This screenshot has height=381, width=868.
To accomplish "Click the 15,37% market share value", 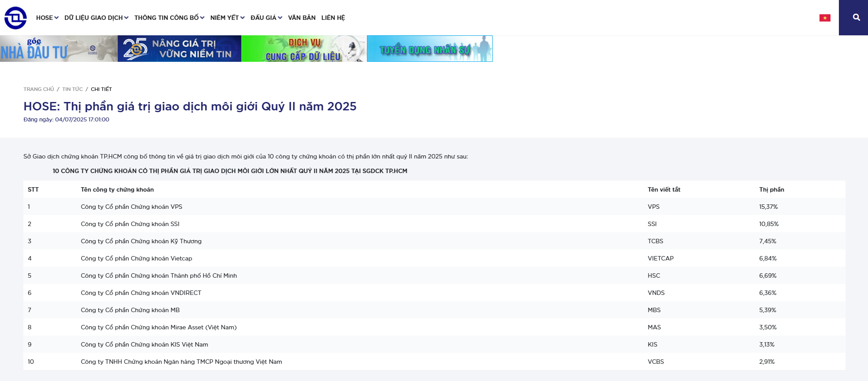I will click(768, 207).
